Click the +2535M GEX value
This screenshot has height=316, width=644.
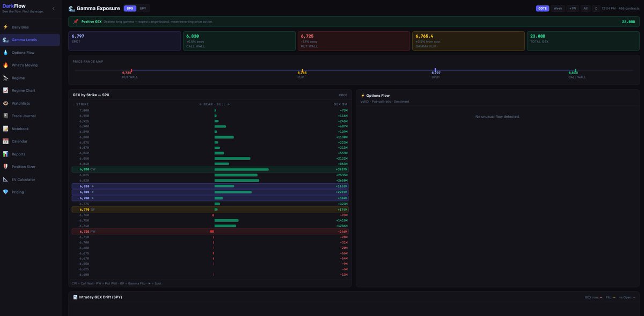[342, 175]
